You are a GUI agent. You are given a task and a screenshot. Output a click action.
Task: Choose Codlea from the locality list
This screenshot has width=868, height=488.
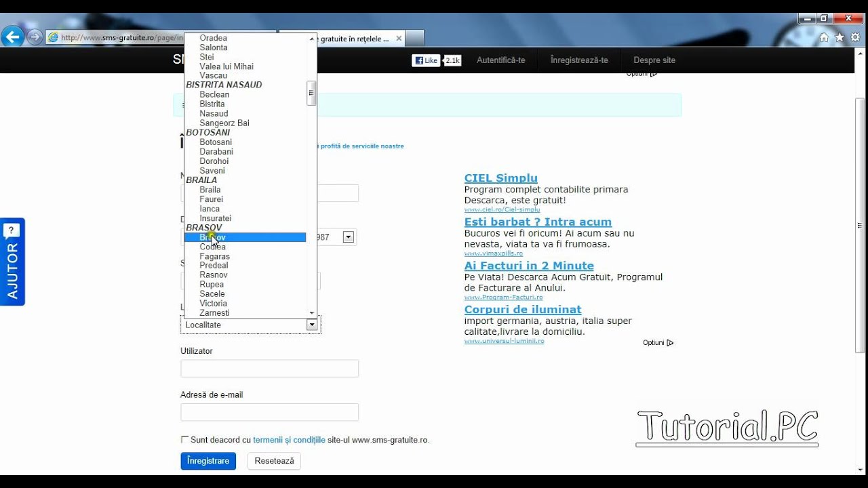(212, 247)
